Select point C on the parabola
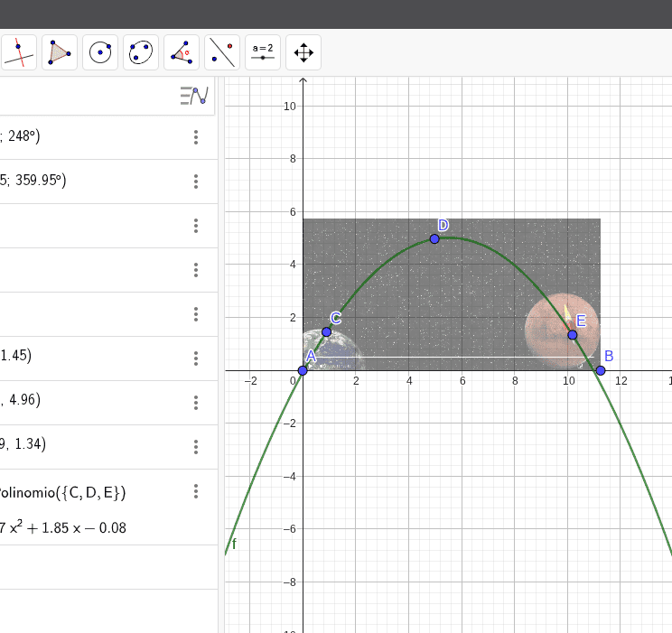The width and height of the screenshot is (672, 633). (x=327, y=331)
